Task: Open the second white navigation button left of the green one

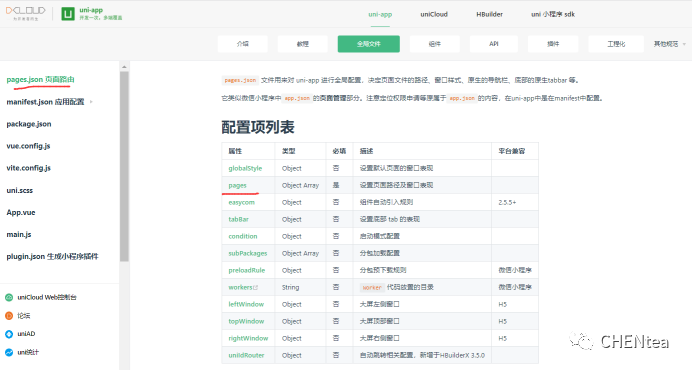Action: coord(243,44)
